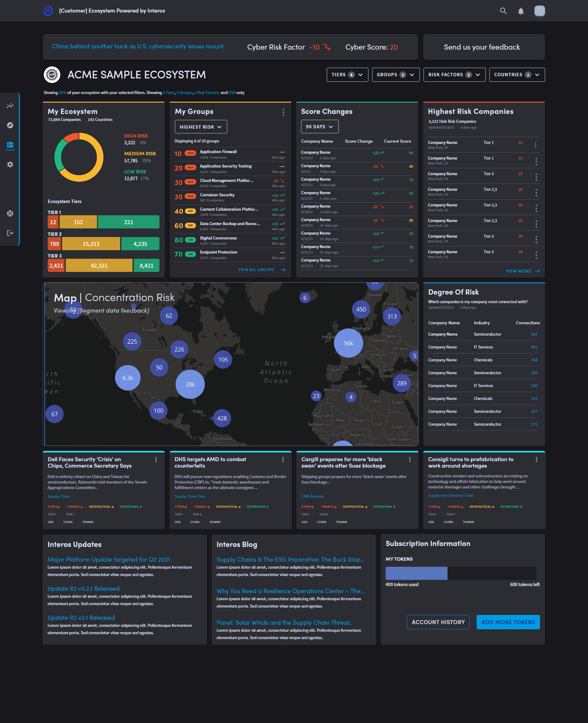Click the compass explore sidebar icon
Screen dimensions: 588x723
pyautogui.click(x=10, y=125)
